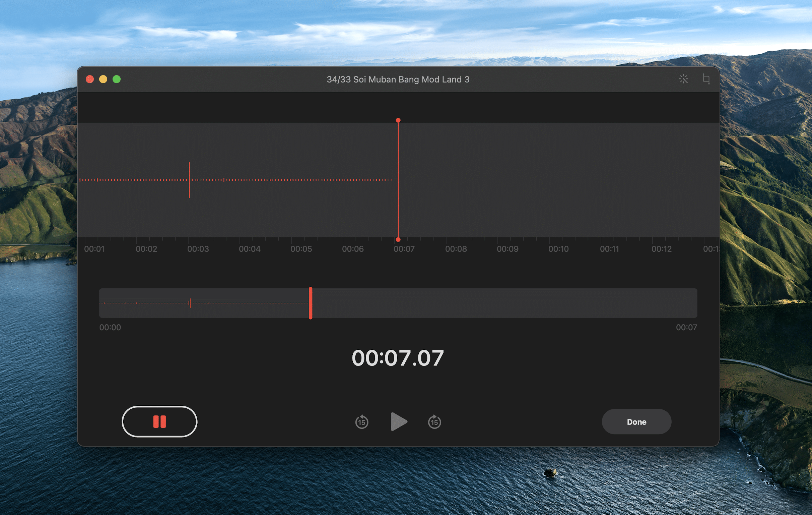Click the 00:07 overview end time label

pos(686,327)
